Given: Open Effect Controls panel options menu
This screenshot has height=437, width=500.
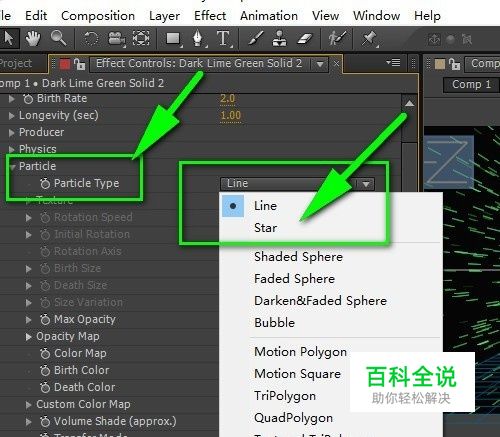Looking at the screenshot, I should (x=393, y=62).
